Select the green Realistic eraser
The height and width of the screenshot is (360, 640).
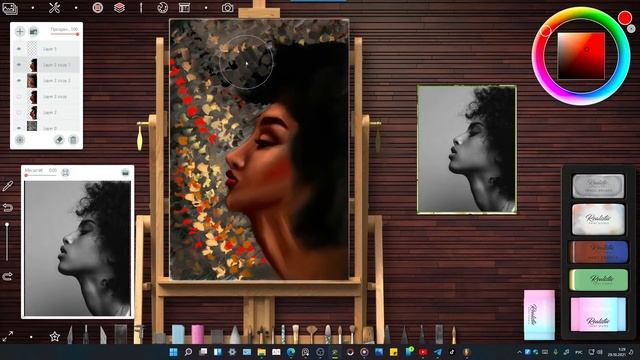coord(598,280)
